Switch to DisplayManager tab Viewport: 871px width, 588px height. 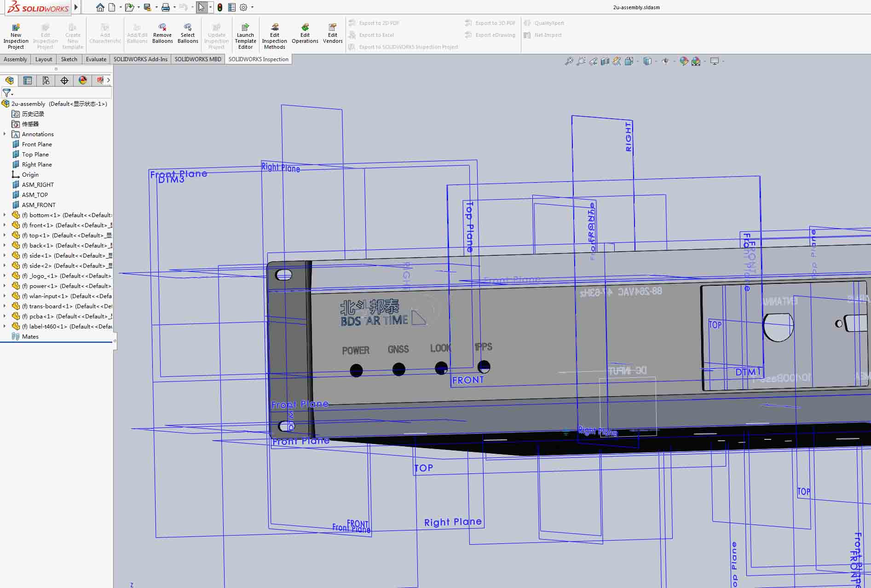83,81
